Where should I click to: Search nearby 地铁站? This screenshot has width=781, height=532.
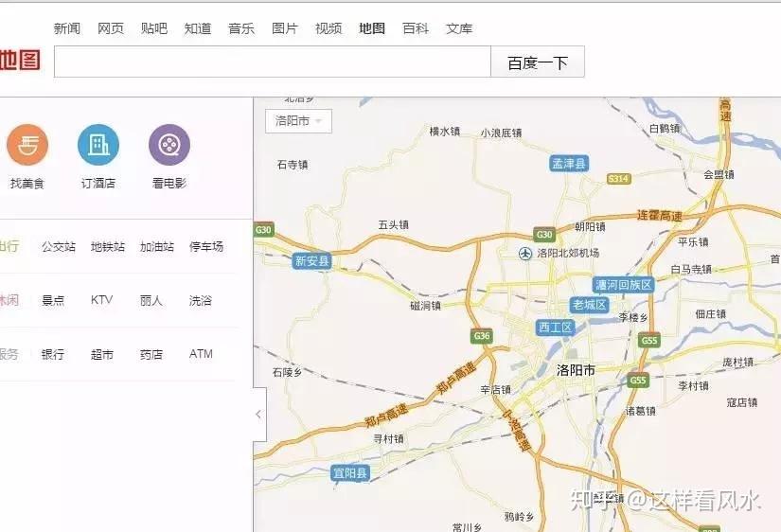pyautogui.click(x=108, y=246)
